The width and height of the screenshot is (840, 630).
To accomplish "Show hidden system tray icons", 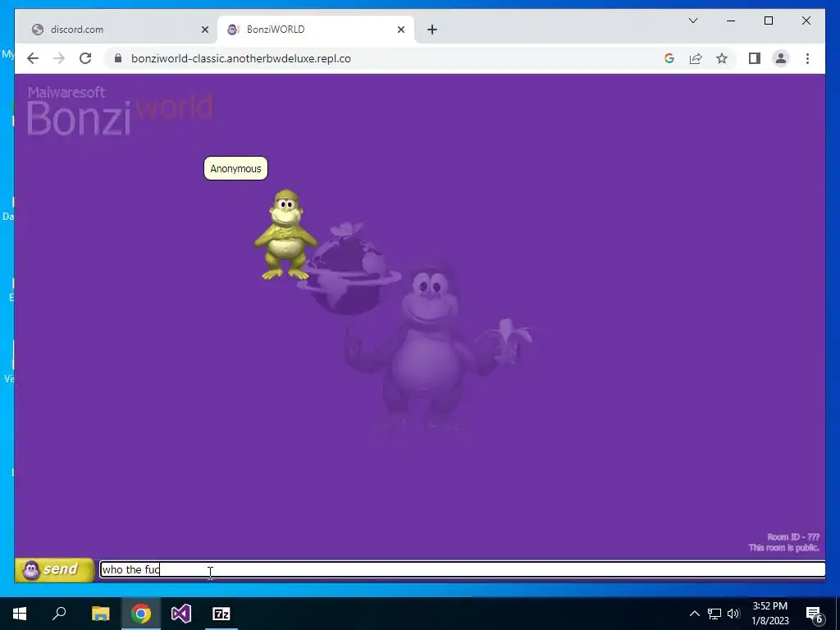I will (x=694, y=614).
